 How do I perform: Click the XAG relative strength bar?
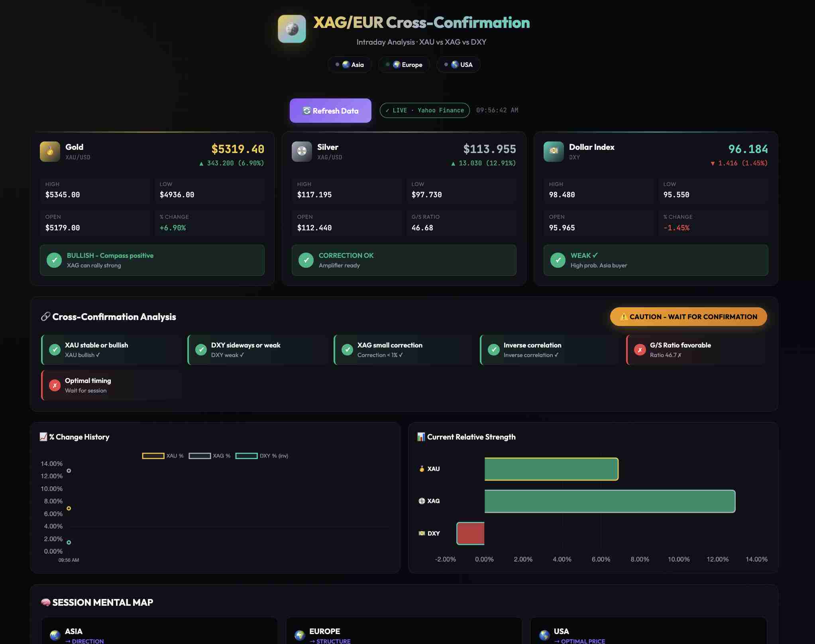(609, 501)
